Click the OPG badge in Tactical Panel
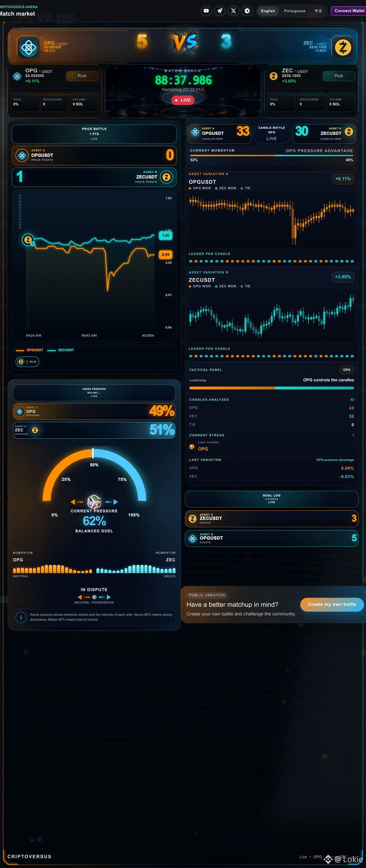Viewport: 366px width, 868px height. (x=346, y=370)
